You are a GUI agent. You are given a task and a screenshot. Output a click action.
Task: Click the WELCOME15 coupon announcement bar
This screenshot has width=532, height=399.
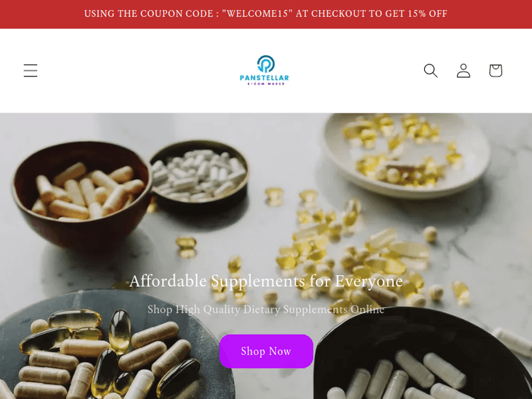click(x=266, y=14)
